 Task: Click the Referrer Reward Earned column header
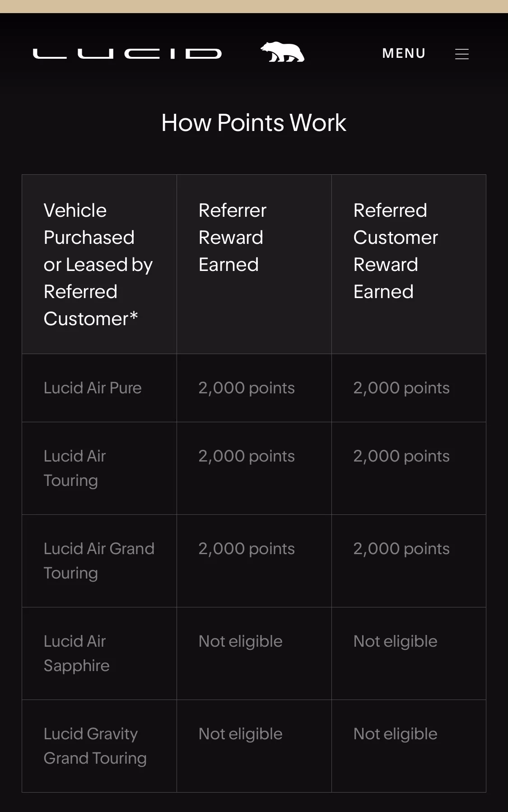click(x=254, y=264)
